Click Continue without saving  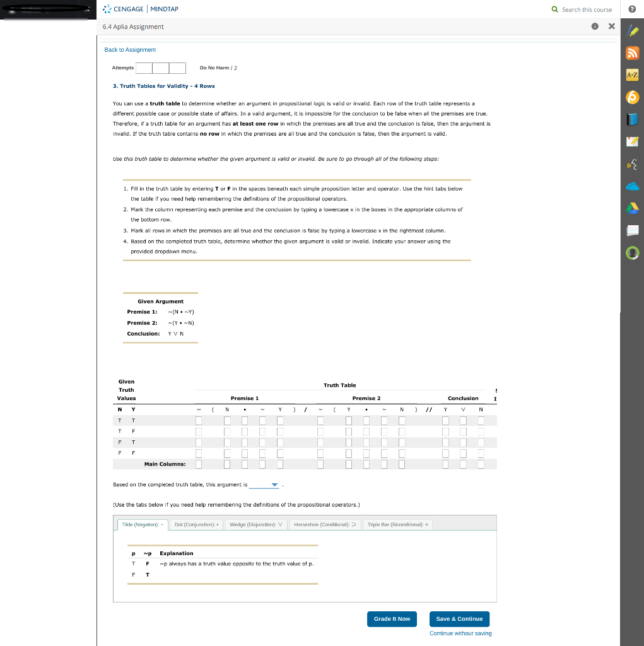460,633
